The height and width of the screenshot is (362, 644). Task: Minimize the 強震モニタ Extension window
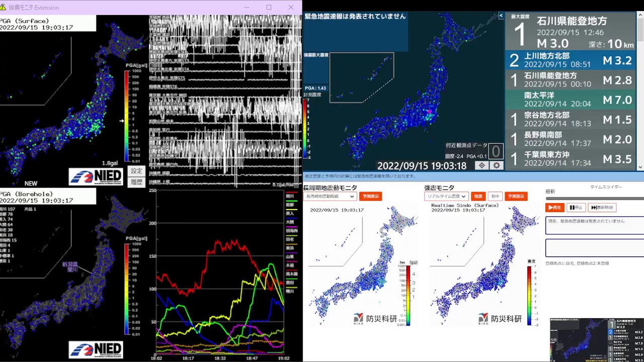click(x=247, y=7)
